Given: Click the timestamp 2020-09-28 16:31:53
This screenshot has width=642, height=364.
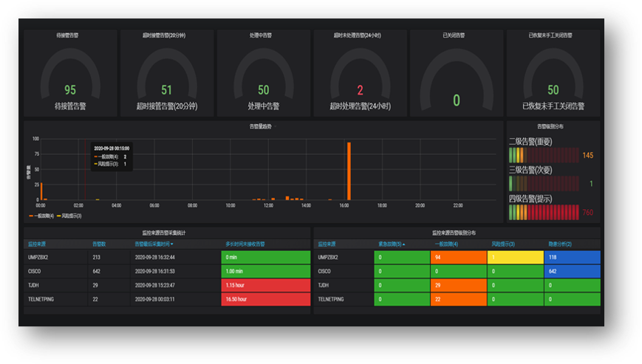Looking at the screenshot, I should point(154,271).
